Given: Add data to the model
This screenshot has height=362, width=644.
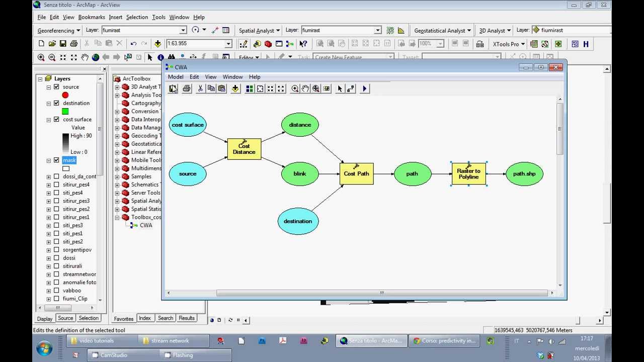Looking at the screenshot, I should tap(235, 89).
